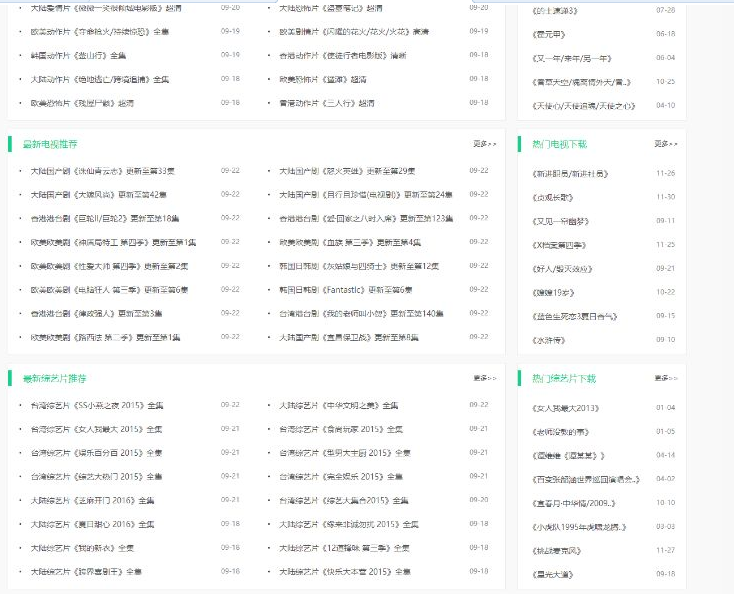Open 台湾综艺片《娱乐百分百 2015》全集

96,453
